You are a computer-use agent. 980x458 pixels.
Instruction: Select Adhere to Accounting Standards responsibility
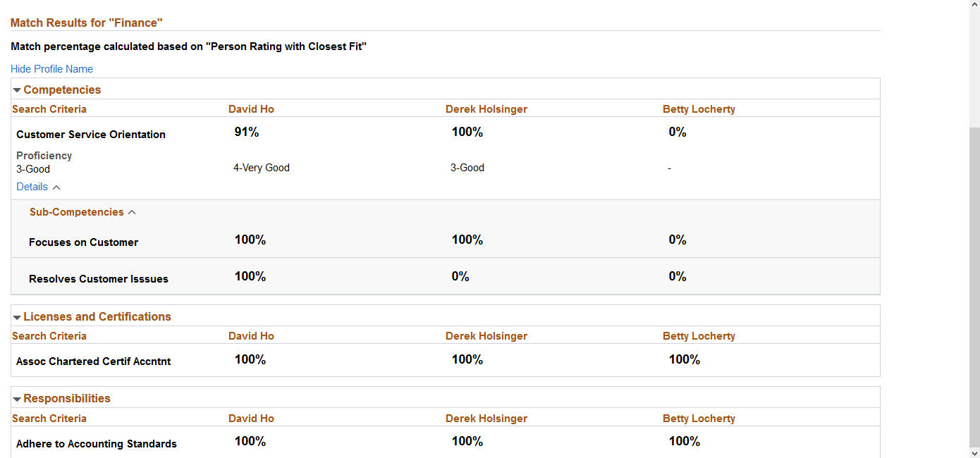(x=97, y=443)
